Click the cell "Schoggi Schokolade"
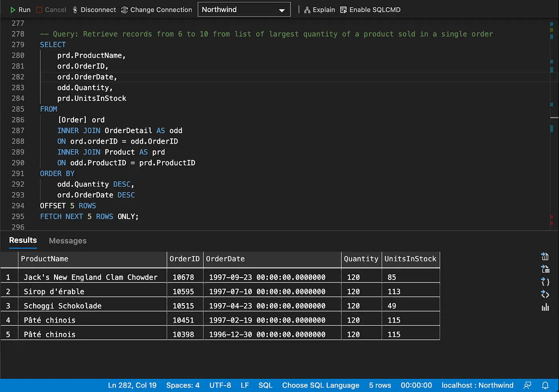The image size is (559, 392). point(93,306)
